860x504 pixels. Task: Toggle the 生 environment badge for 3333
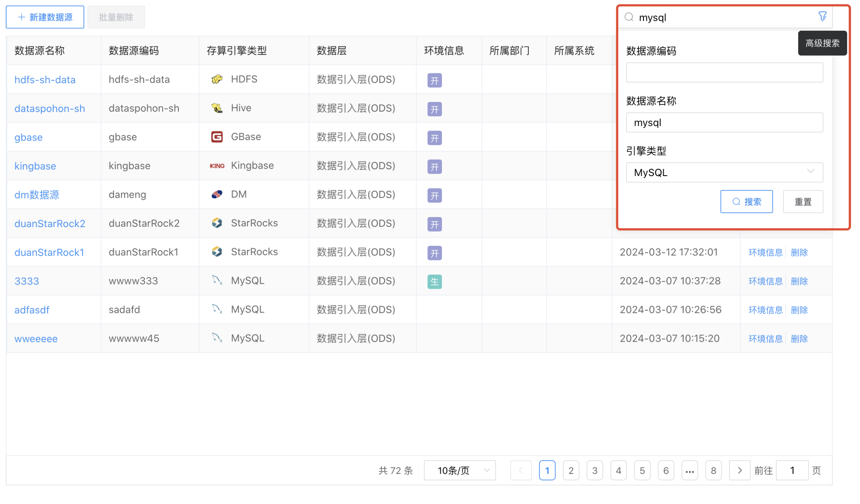(x=434, y=282)
